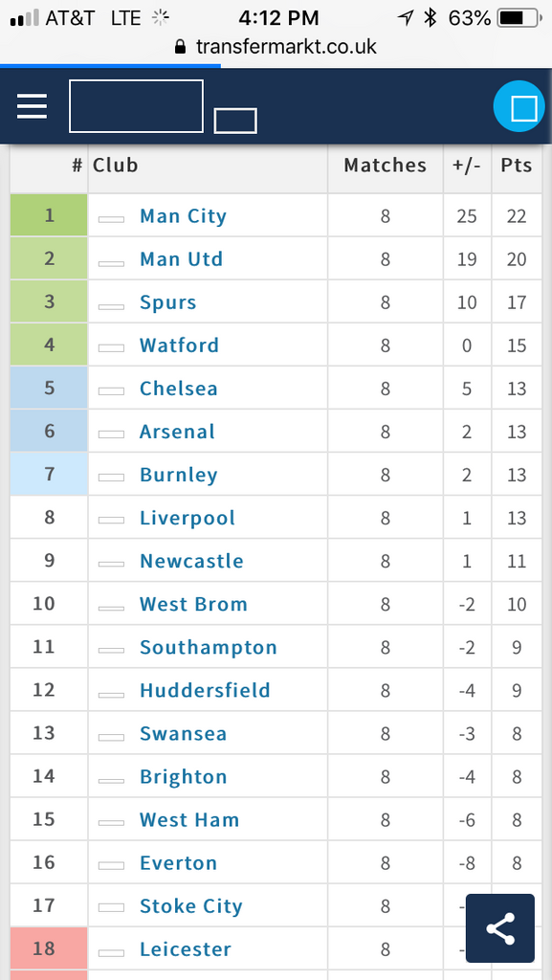The image size is (552, 980).
Task: Tap the small box beside the header logo
Action: [235, 121]
